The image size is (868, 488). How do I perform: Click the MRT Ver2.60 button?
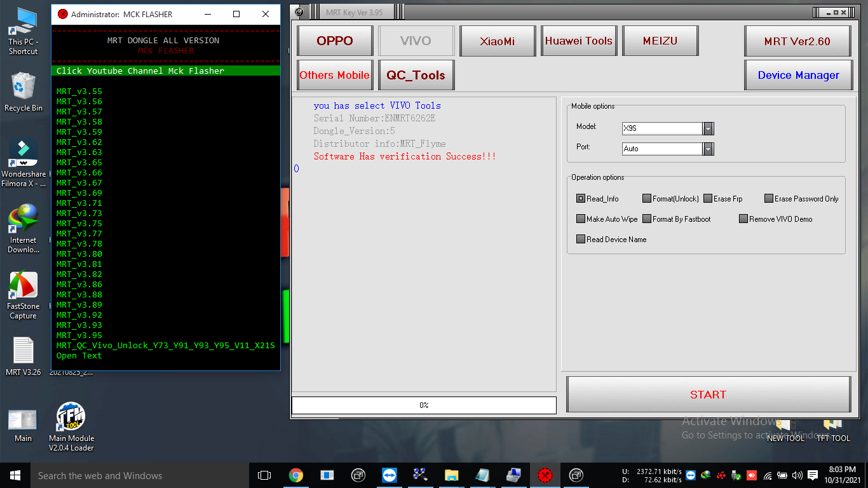click(x=797, y=41)
